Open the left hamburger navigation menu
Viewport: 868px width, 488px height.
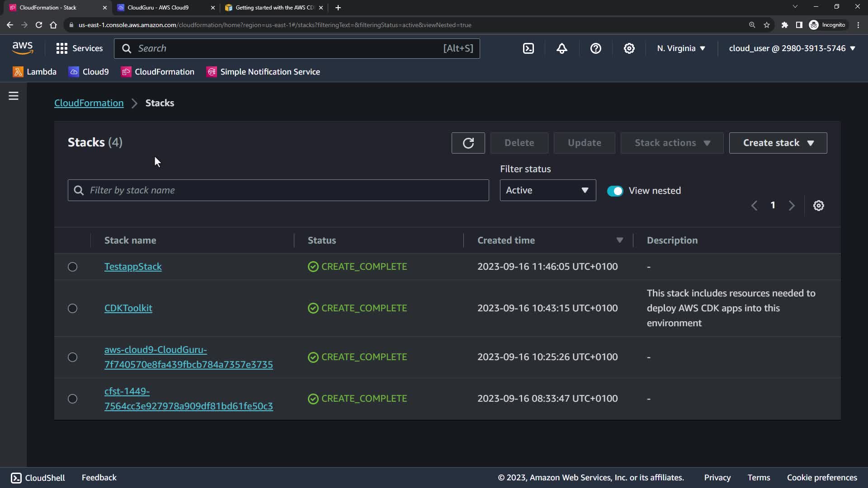tap(14, 96)
